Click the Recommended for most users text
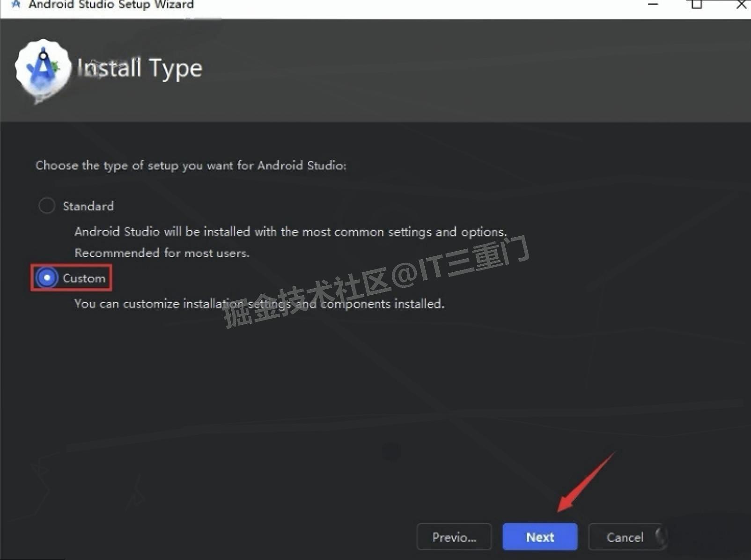 [162, 253]
